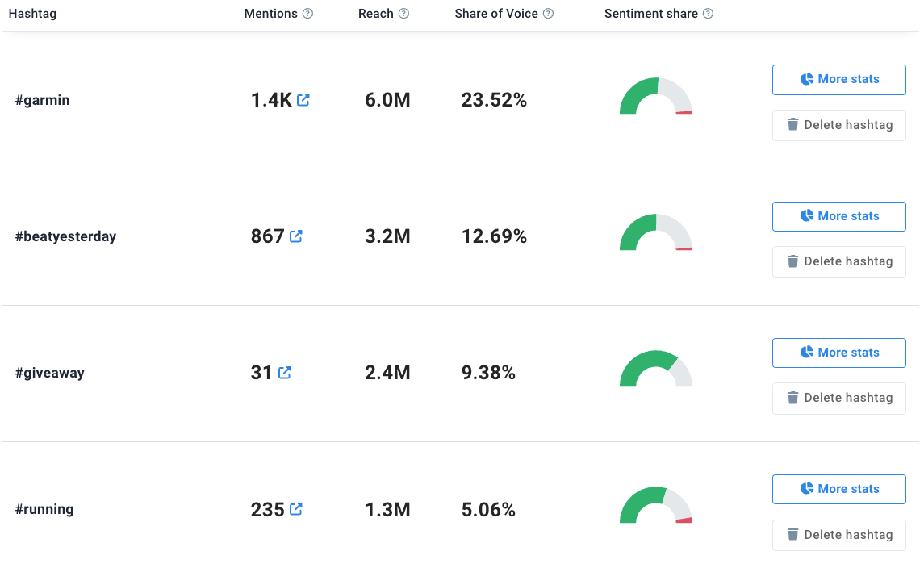The image size is (924, 568).
Task: Click the help icon beside Sentiment share
Action: click(709, 13)
